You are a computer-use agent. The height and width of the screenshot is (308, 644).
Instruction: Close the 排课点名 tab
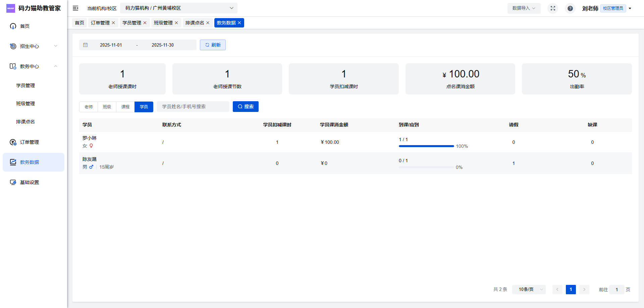click(x=208, y=23)
